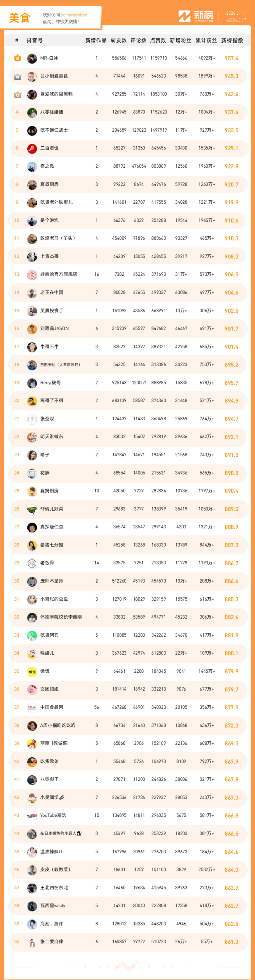Sort by 点赞数 column header
255x980 pixels.
click(x=158, y=41)
